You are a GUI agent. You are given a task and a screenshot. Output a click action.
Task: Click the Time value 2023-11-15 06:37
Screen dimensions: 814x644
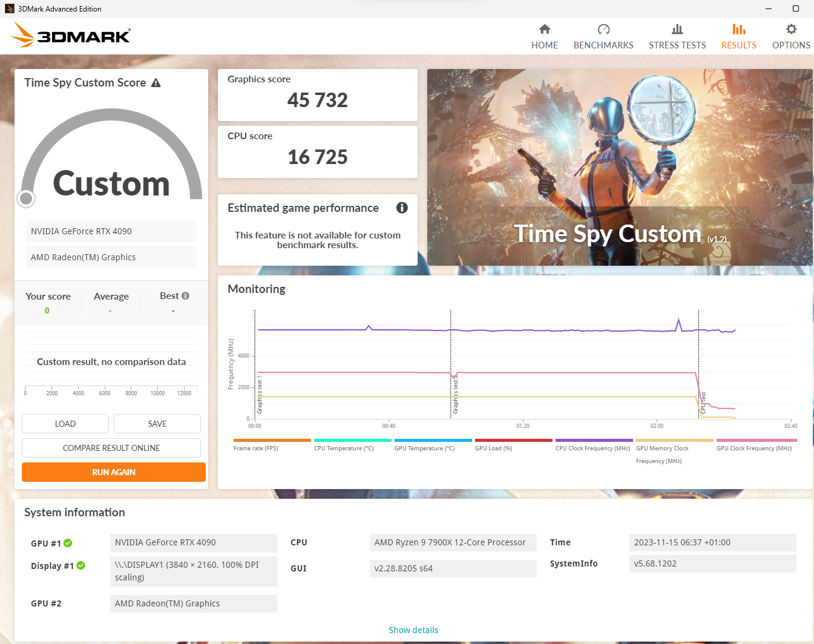[713, 542]
